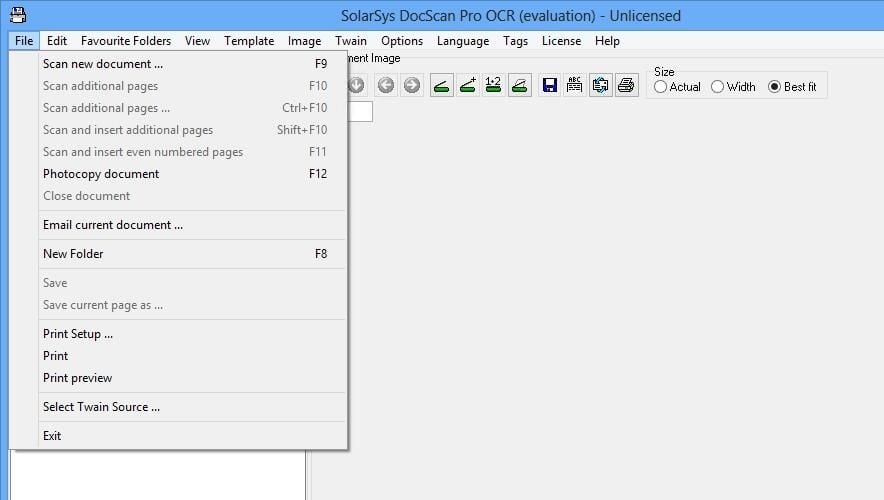This screenshot has height=500, width=884.
Task: Open the License menu
Action: click(562, 41)
